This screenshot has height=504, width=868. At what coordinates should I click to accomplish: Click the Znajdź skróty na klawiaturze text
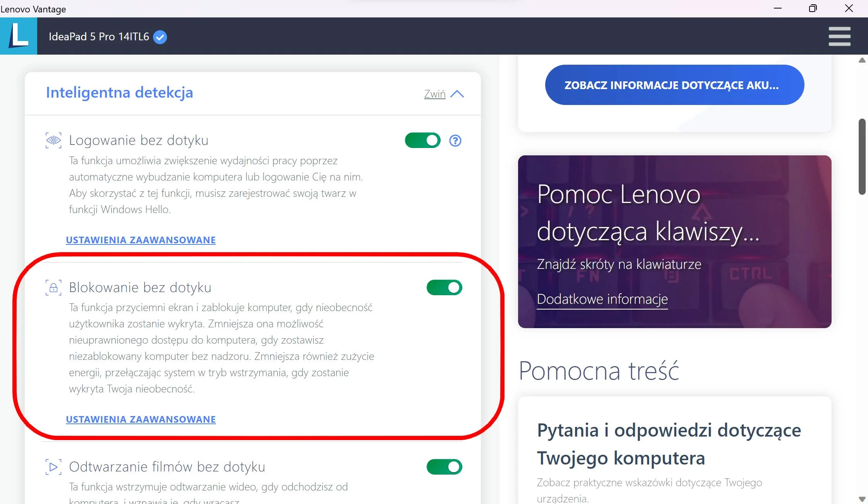[x=619, y=264]
